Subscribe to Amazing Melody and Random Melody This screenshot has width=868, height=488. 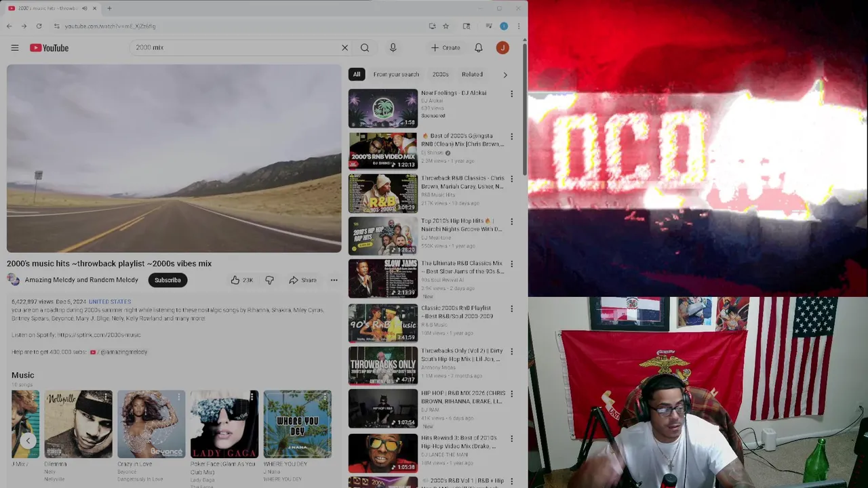(x=167, y=280)
